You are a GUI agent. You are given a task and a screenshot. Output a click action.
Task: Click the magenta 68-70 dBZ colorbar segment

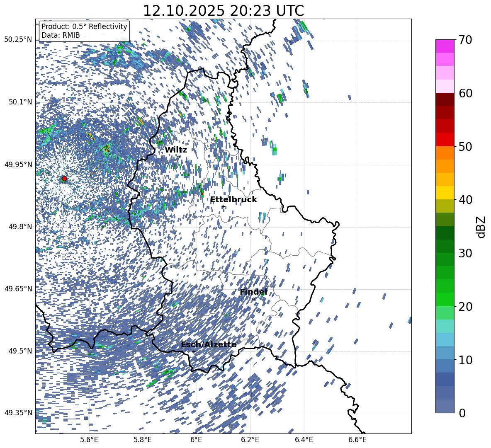point(445,46)
